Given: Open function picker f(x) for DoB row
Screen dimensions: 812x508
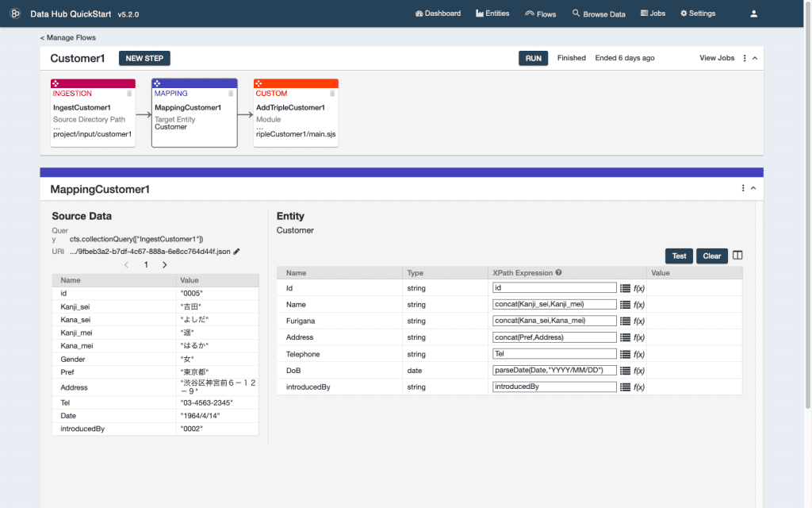Looking at the screenshot, I should 639,371.
